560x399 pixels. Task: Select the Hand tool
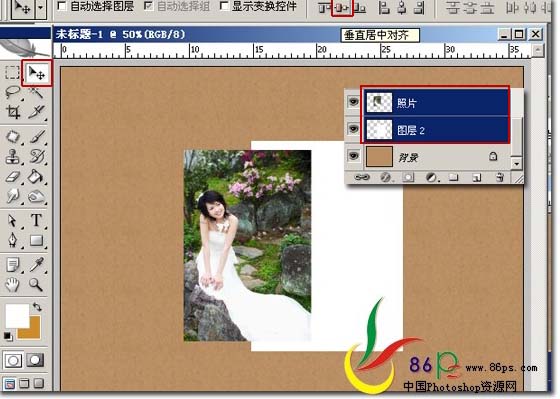click(12, 285)
